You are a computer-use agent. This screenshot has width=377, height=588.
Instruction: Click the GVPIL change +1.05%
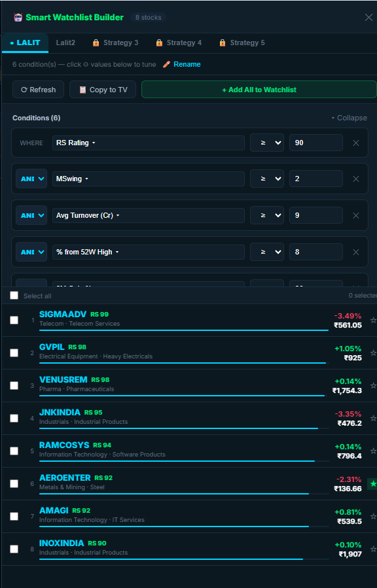pyautogui.click(x=348, y=349)
